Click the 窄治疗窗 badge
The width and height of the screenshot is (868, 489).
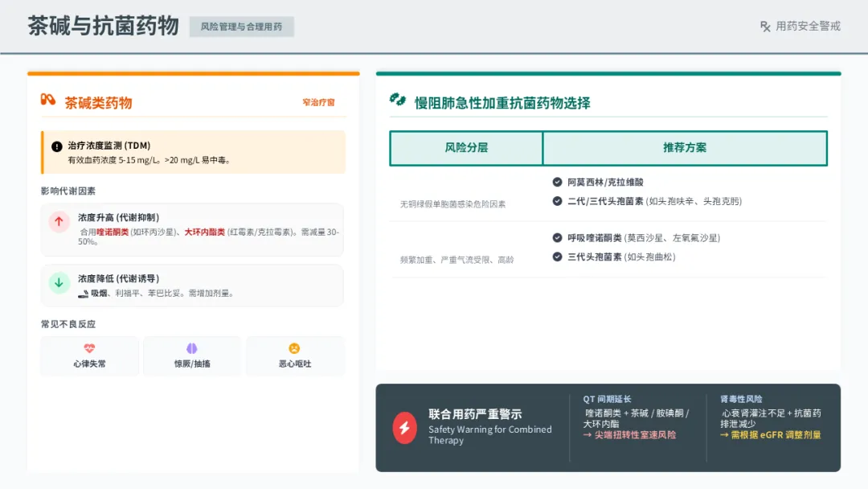click(x=318, y=102)
